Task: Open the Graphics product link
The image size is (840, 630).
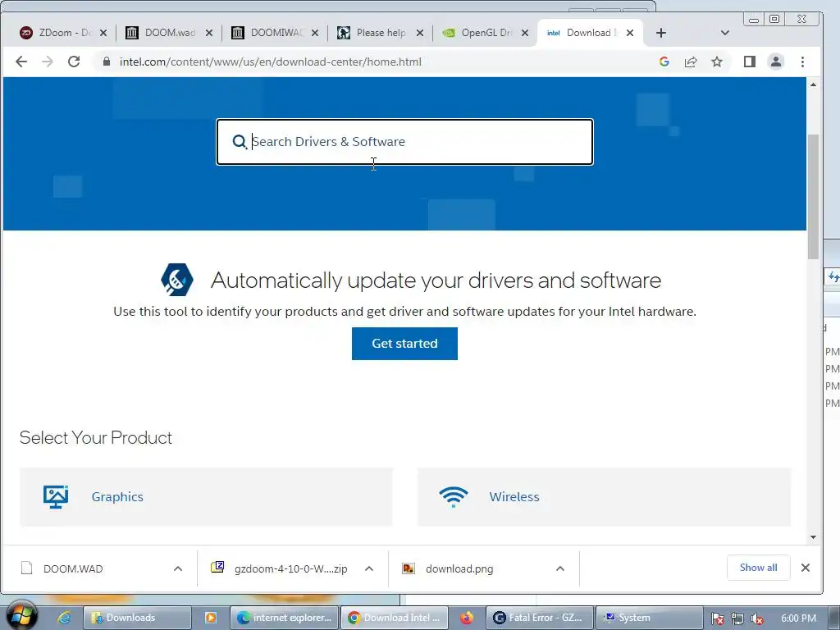Action: coord(117,496)
